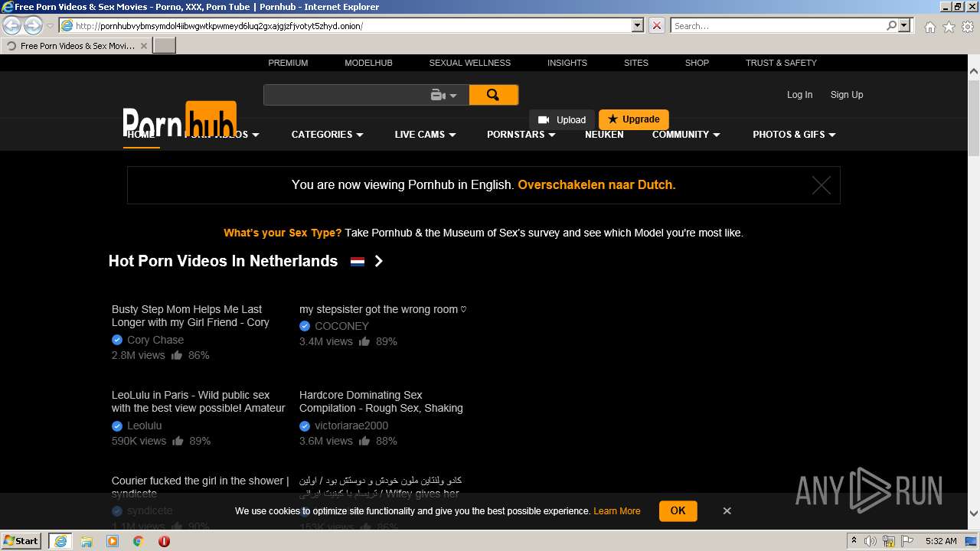The width and height of the screenshot is (980, 551).
Task: Open the Leolulu channel link
Action: click(x=144, y=425)
